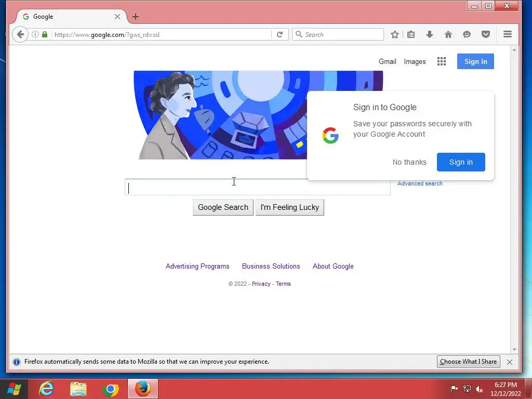Viewport: 532px width, 399px height.
Task: Open Business Solutions link
Action: (271, 267)
